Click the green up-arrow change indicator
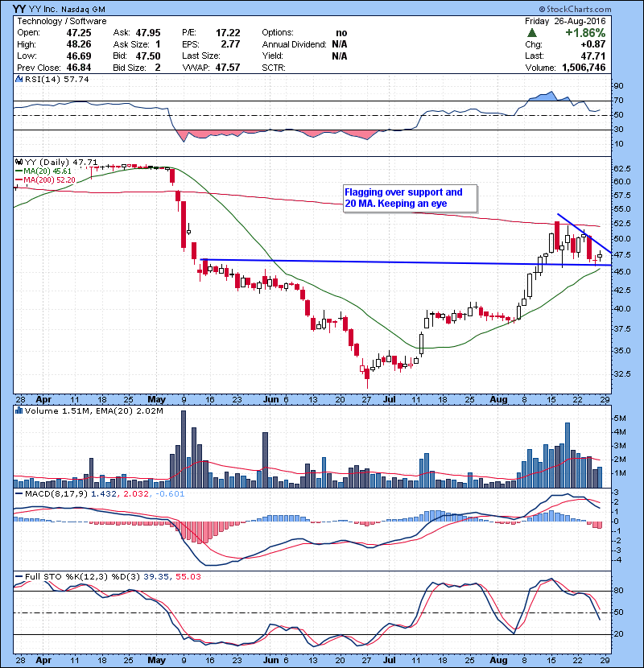 click(531, 33)
